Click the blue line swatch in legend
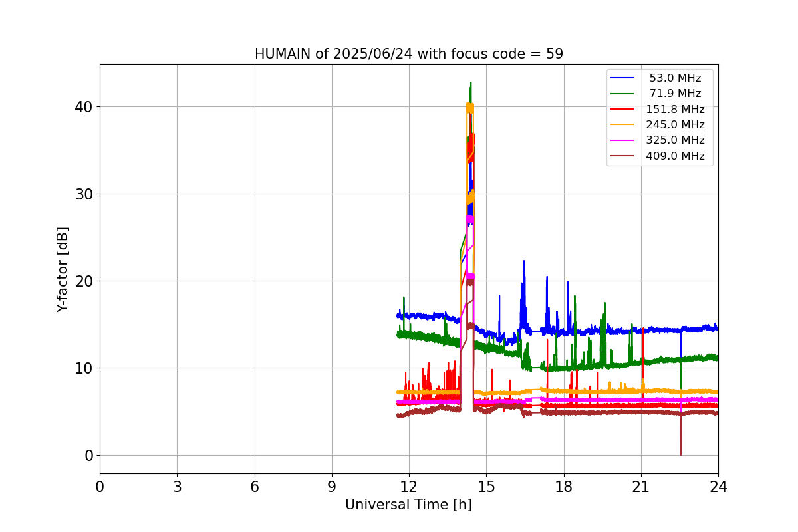The image size is (798, 532). [623, 78]
